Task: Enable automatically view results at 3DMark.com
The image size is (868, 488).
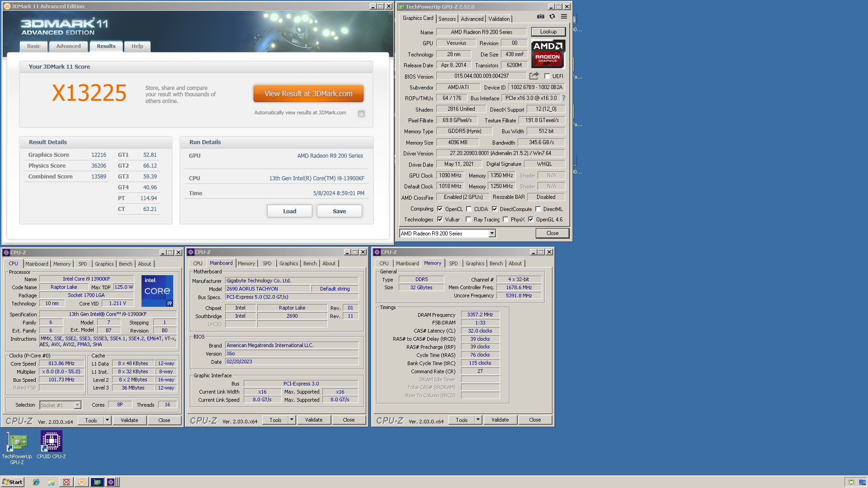Action: point(361,113)
